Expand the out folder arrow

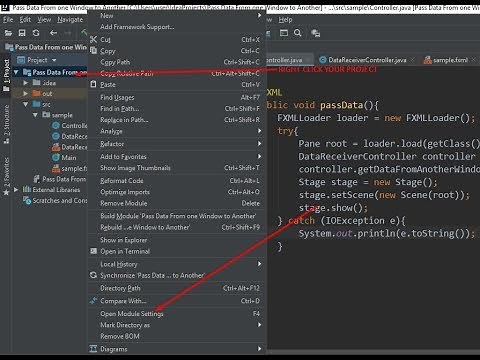point(26,94)
